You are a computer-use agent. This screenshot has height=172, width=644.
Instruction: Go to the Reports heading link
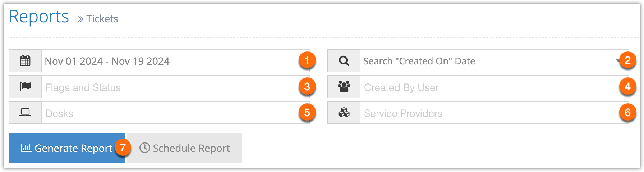point(39,17)
